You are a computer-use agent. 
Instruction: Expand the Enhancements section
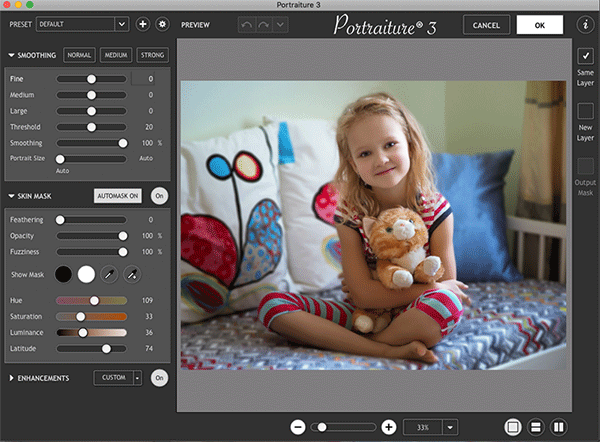[x=11, y=378]
